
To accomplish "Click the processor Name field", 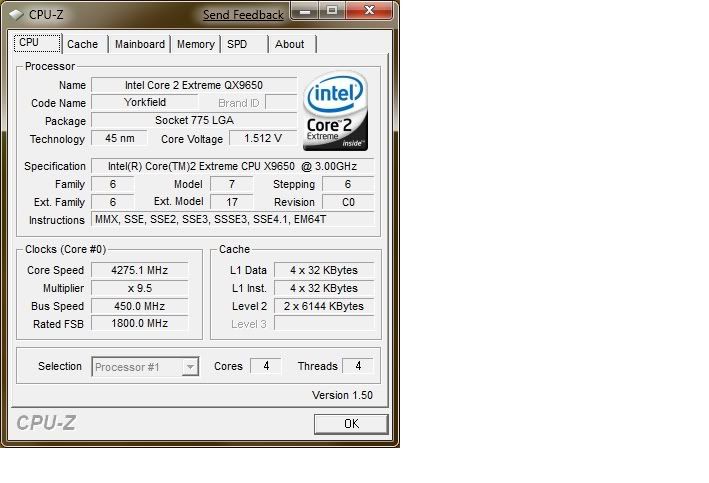I will (x=194, y=85).
